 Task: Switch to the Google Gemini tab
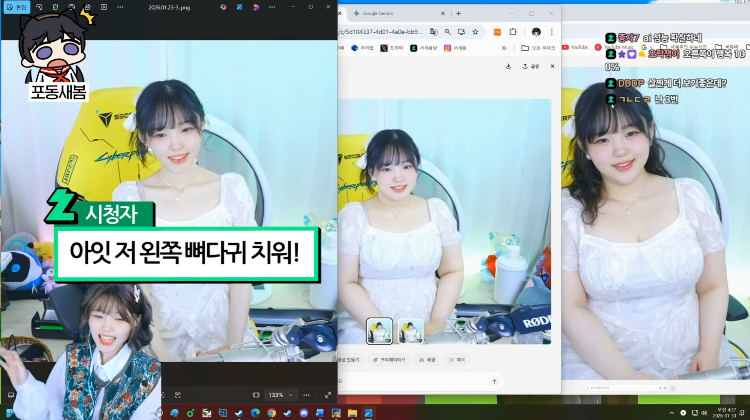397,13
